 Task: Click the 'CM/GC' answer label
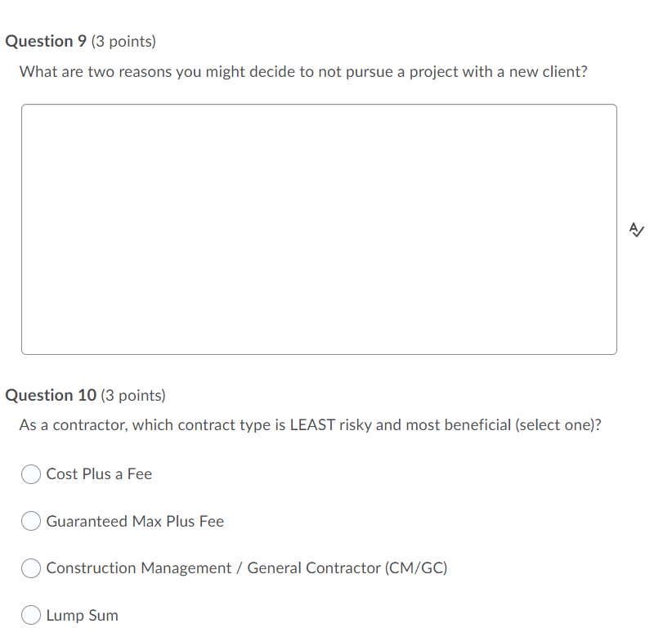click(247, 568)
